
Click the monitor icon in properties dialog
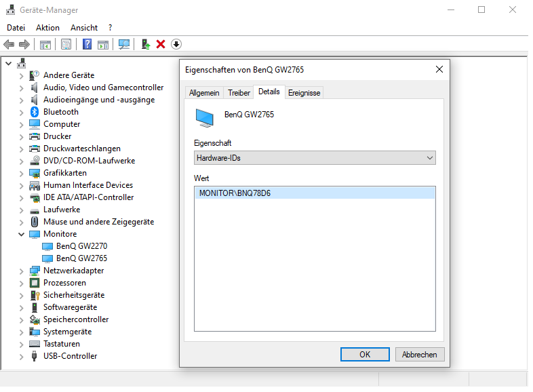pos(204,118)
